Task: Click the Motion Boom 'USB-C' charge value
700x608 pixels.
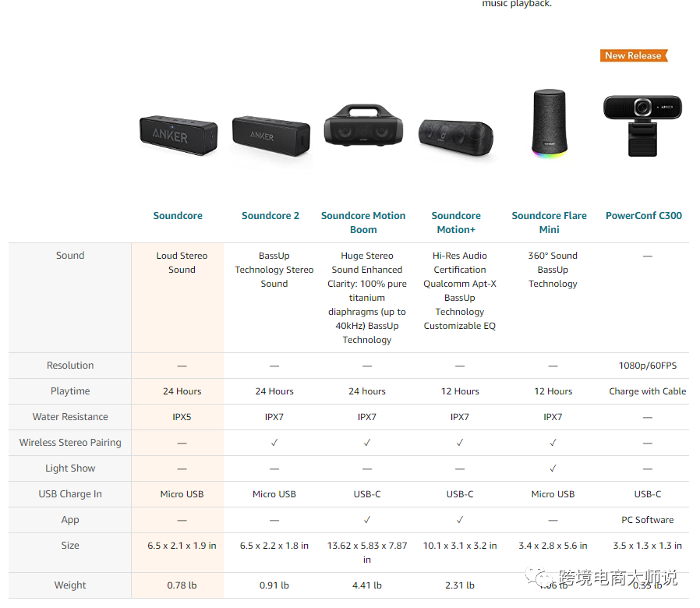Action: pos(367,494)
